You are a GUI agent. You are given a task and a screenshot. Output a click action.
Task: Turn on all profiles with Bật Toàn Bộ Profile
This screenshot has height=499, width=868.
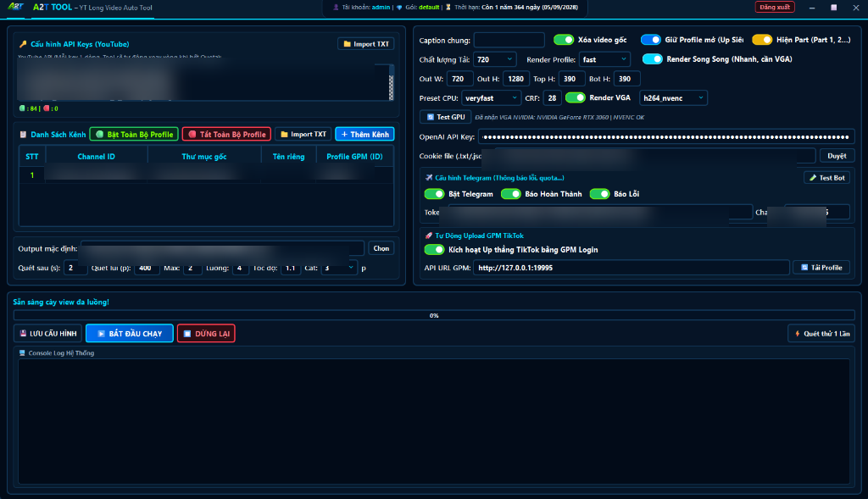[x=134, y=135]
